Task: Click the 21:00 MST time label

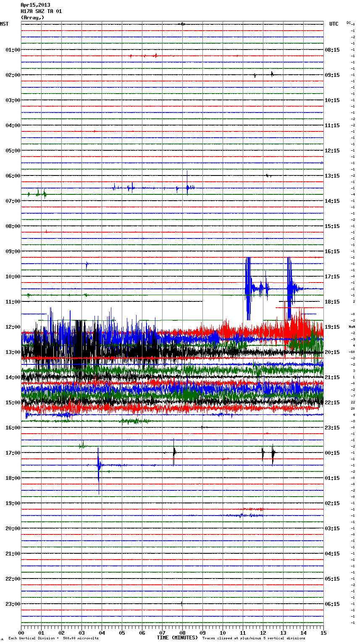Action: coord(13,554)
